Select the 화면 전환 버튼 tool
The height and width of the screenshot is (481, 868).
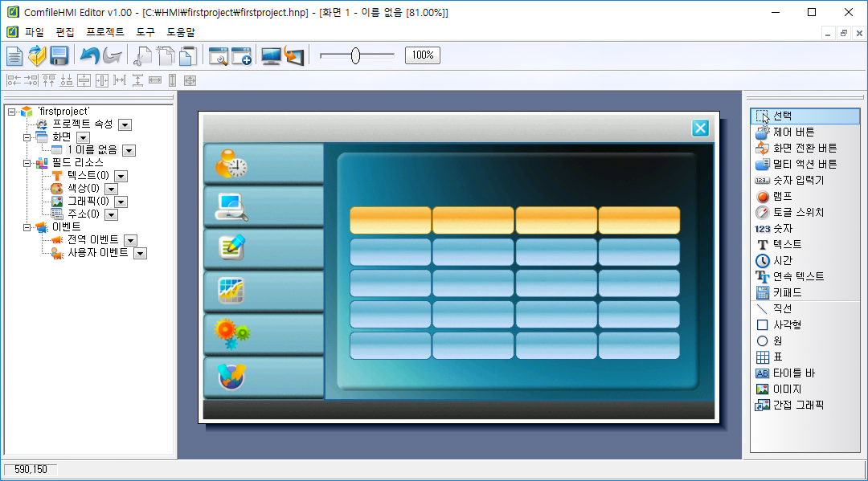pyautogui.click(x=804, y=148)
